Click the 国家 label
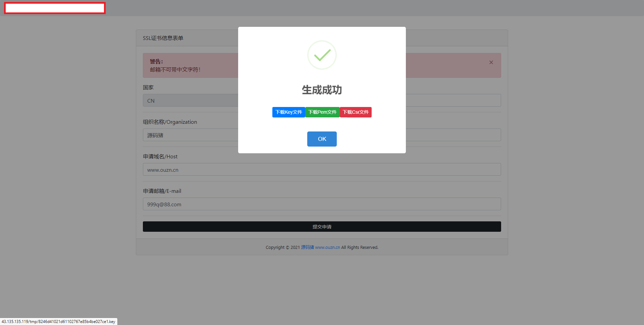 (x=148, y=87)
